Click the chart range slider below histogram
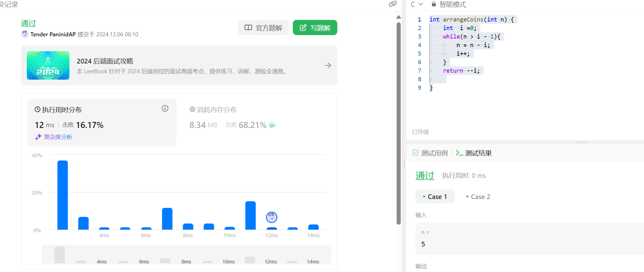 (x=186, y=255)
